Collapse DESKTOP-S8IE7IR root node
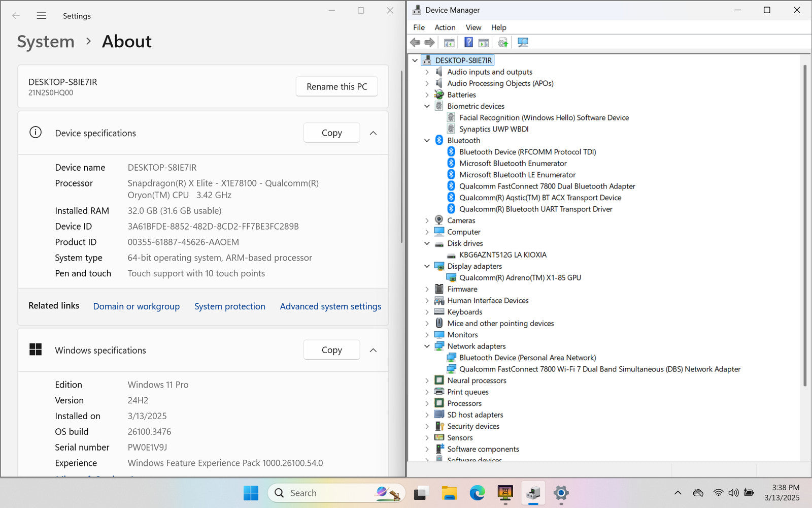Viewport: 812px width, 508px height. 415,60
